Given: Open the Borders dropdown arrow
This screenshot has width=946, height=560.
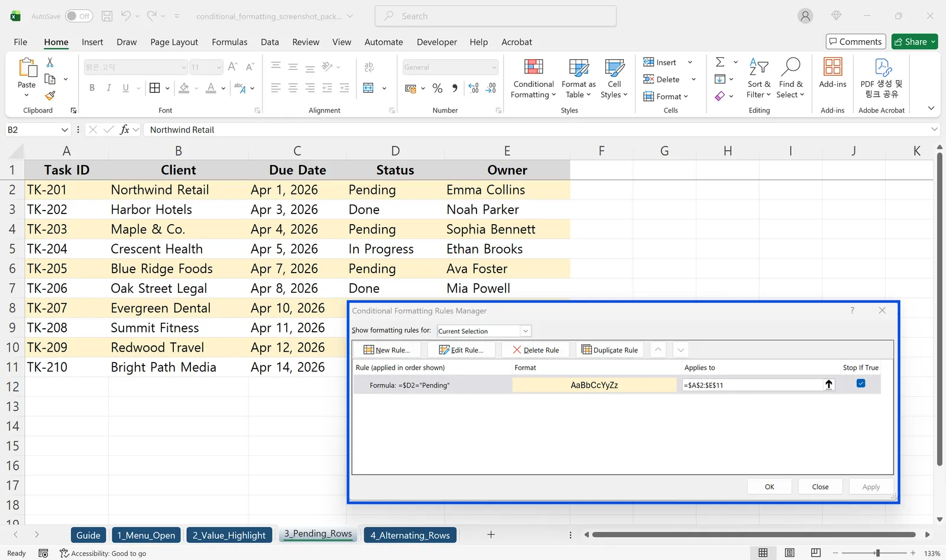Looking at the screenshot, I should click(x=168, y=88).
